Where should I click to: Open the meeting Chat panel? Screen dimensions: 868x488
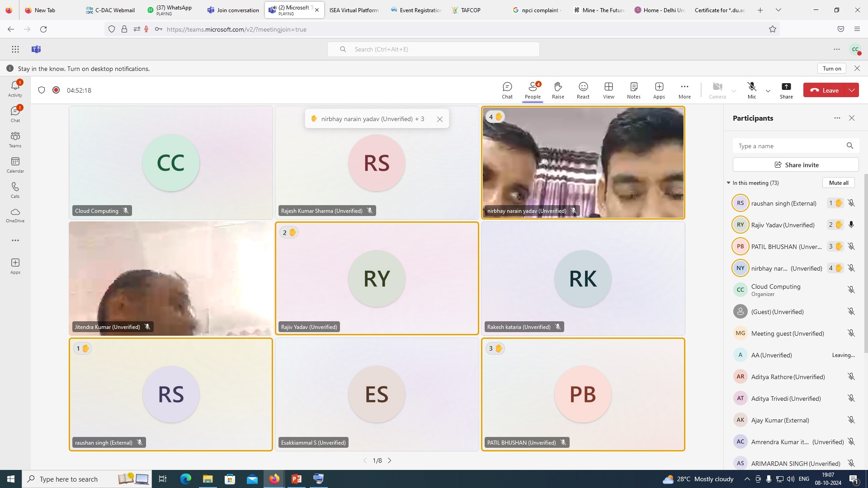[507, 90]
